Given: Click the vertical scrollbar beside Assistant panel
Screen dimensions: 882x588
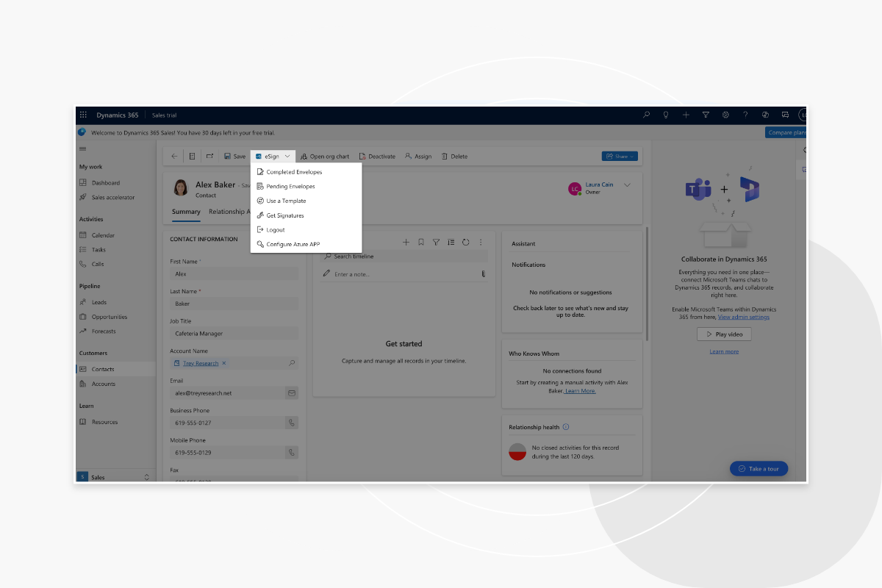Looking at the screenshot, I should point(648,283).
